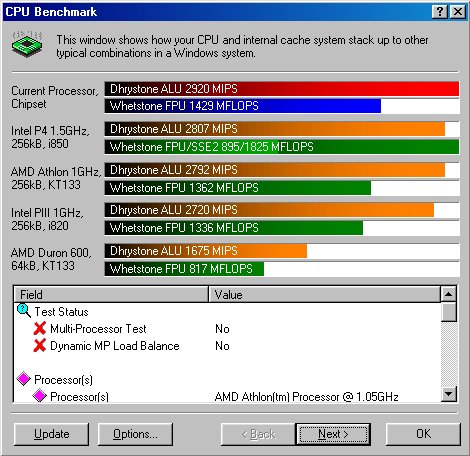Viewport: 470px width, 456px height.
Task: Click the 'Current Processor, Chipset' label
Action: (55, 97)
